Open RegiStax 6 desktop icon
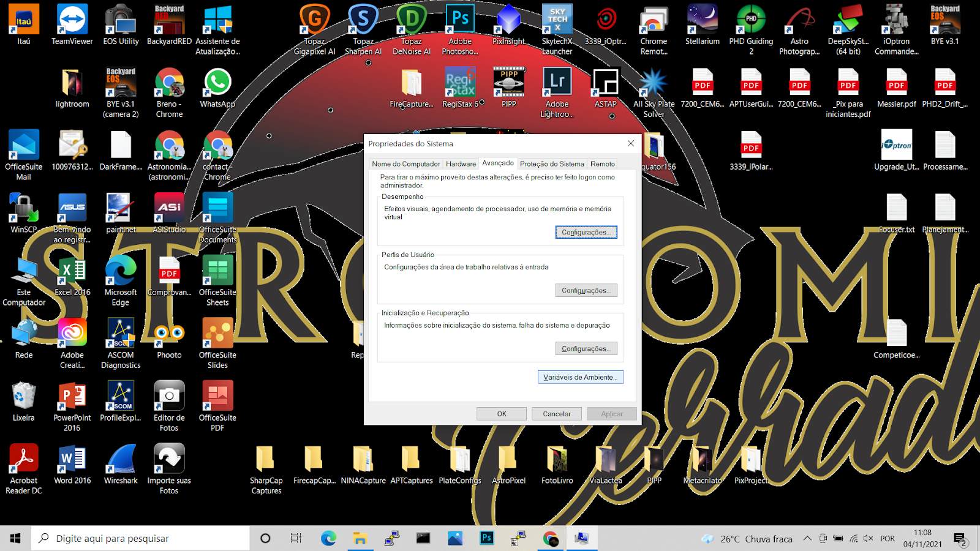This screenshot has width=980, height=551. point(460,88)
